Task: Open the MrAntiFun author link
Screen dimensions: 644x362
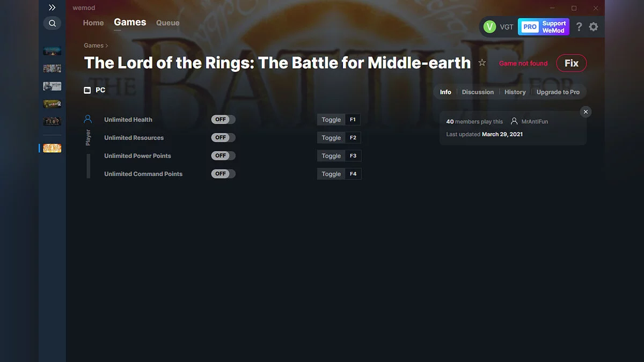Action: (x=535, y=122)
